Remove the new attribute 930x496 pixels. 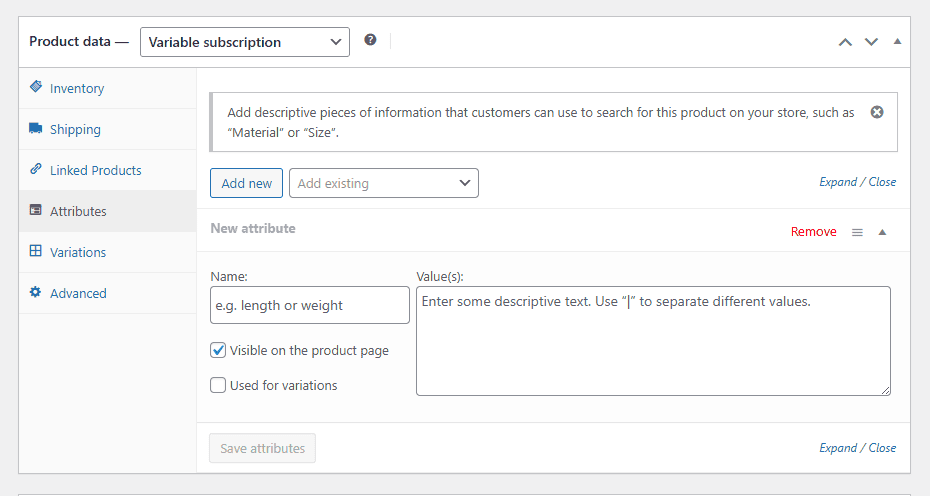813,232
